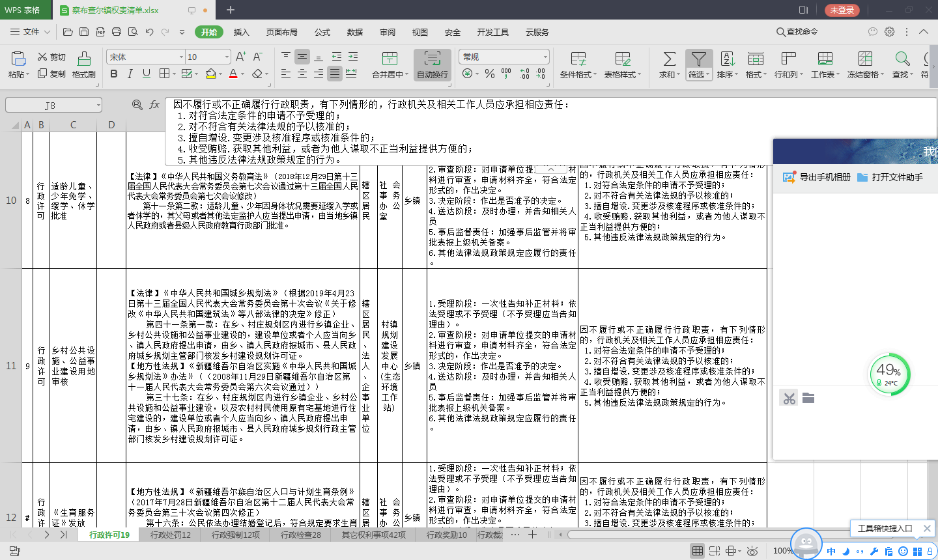The height and width of the screenshot is (560, 938).
Task: Expand the 粘贴 paste dropdown arrow
Action: click(x=28, y=75)
